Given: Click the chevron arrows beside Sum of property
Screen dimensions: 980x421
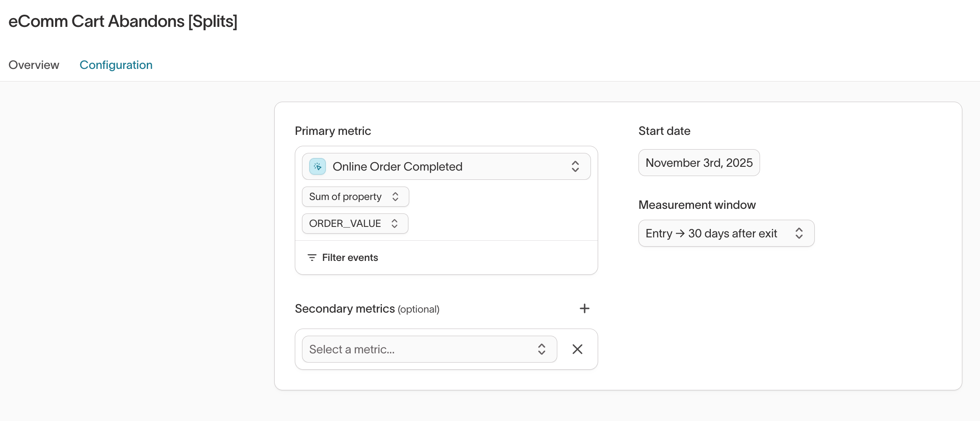Looking at the screenshot, I should click(x=395, y=197).
